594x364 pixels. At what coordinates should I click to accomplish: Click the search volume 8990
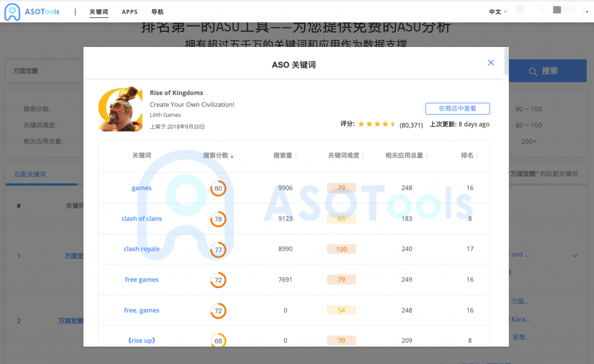(285, 249)
